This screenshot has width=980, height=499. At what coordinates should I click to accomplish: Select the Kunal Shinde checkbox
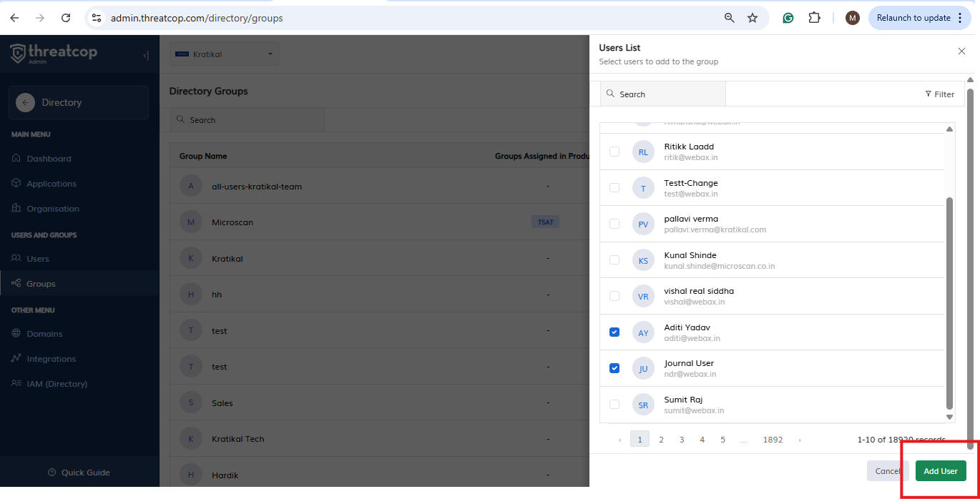coord(614,260)
